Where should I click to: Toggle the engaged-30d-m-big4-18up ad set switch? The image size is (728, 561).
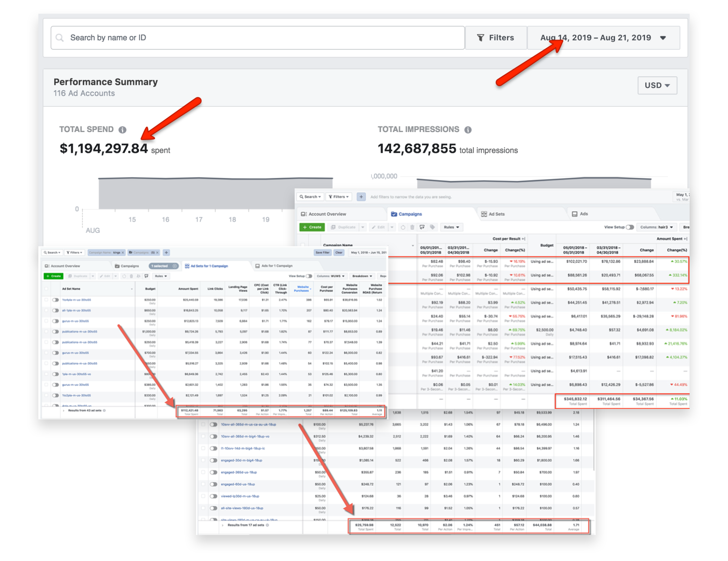pos(213,461)
